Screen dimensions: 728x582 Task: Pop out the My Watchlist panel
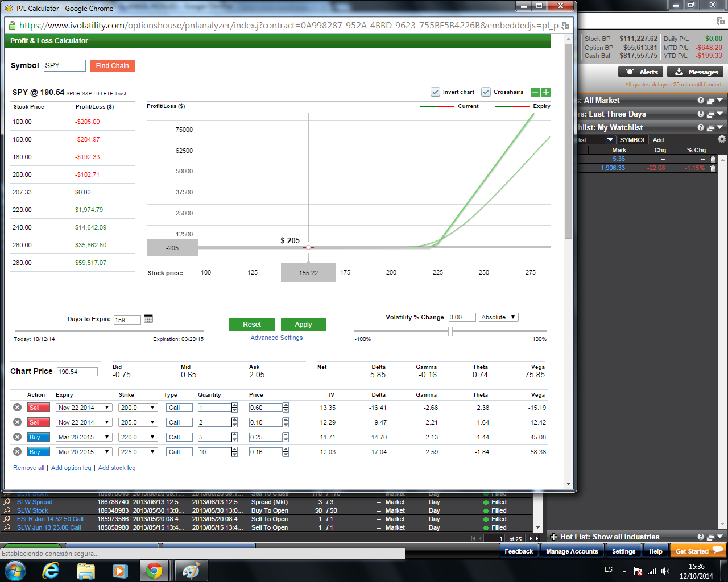tap(710, 128)
